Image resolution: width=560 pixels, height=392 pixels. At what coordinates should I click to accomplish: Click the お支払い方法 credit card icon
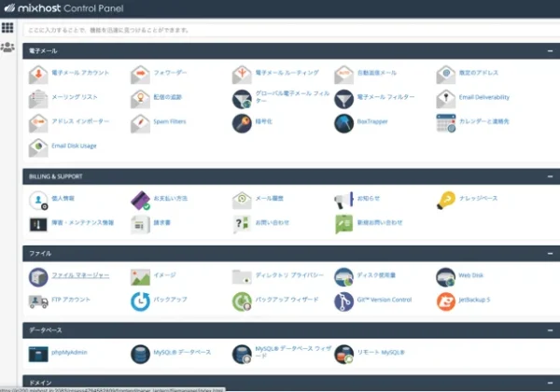140,201
